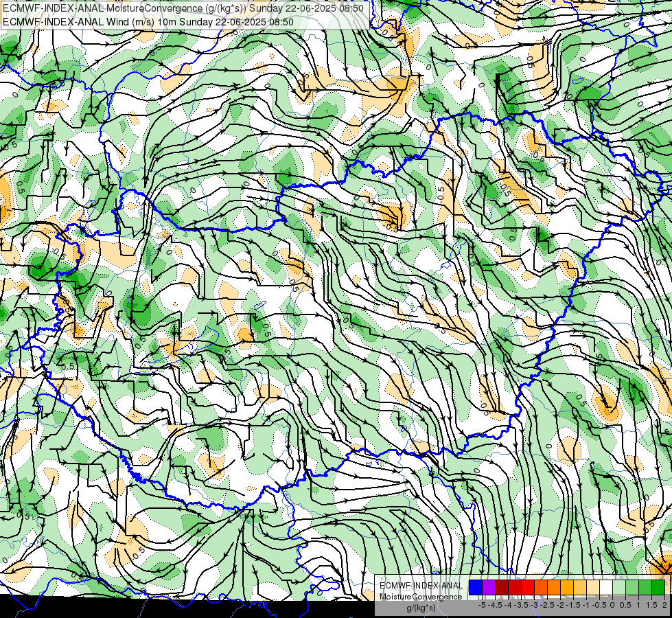Viewport: 672px width, 618px height.
Task: Select the blue legend color swatch
Action: point(476,588)
